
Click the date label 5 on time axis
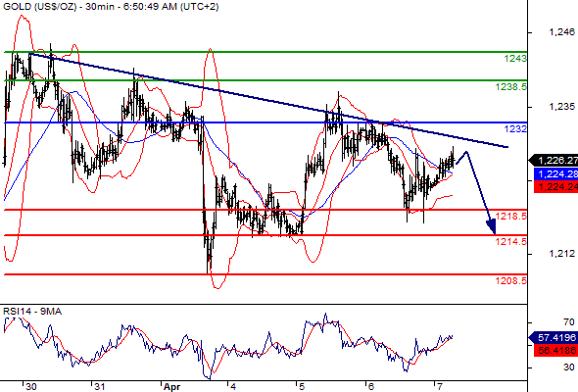pyautogui.click(x=302, y=386)
